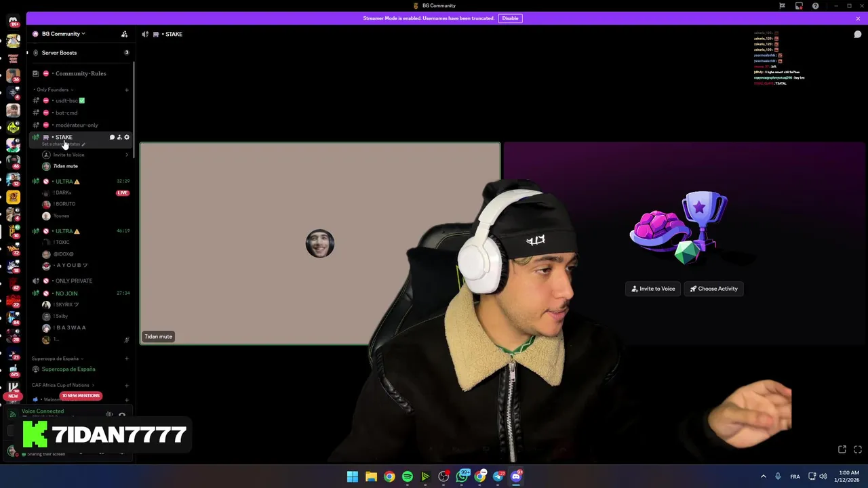Collapse the Supercopa de España category
Image resolution: width=868 pixels, height=488 pixels.
tap(57, 359)
